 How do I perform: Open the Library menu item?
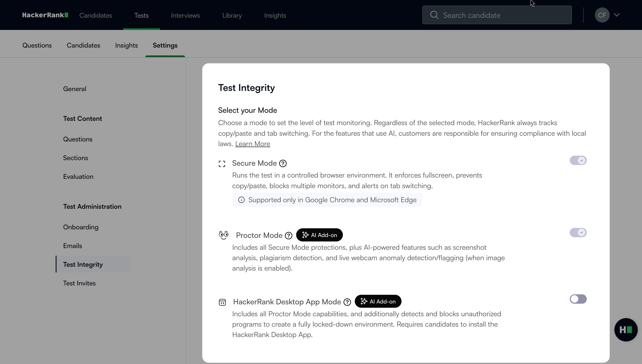[232, 16]
